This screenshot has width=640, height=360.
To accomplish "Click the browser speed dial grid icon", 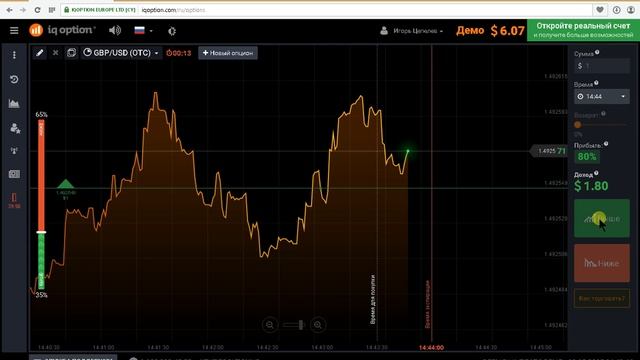I will click(x=52, y=10).
